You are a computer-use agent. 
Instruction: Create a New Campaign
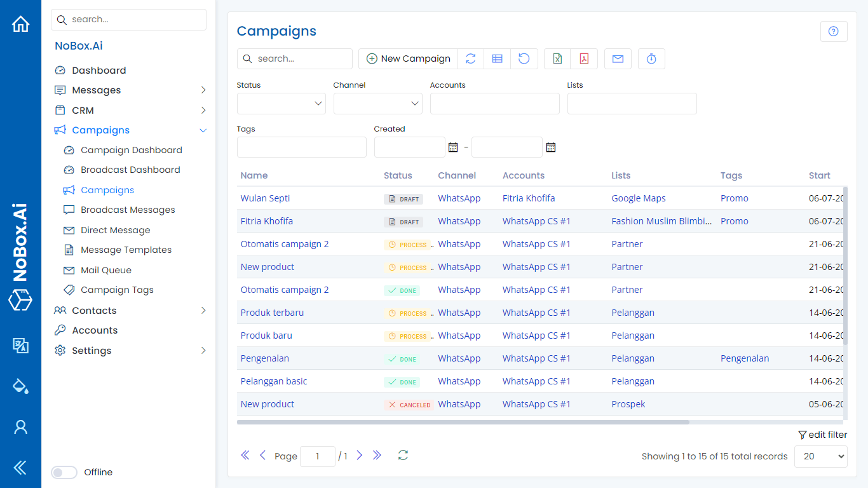(x=407, y=58)
